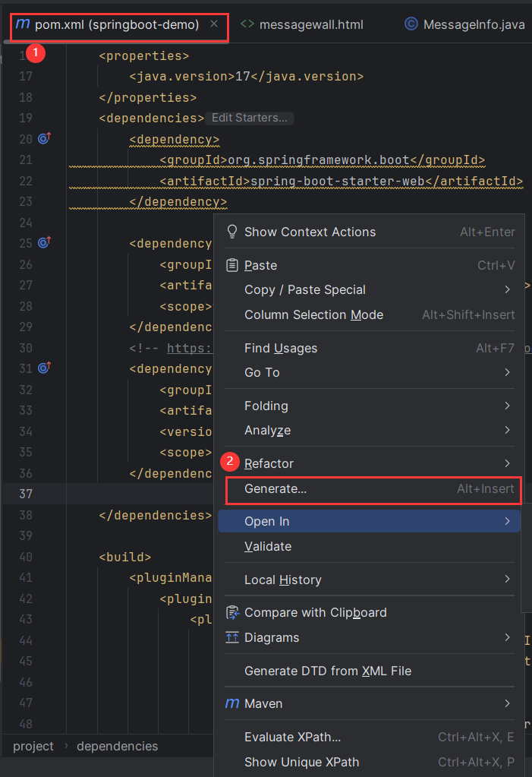The image size is (532, 777).
Task: Expand the Open In submenu arrow
Action: [507, 521]
